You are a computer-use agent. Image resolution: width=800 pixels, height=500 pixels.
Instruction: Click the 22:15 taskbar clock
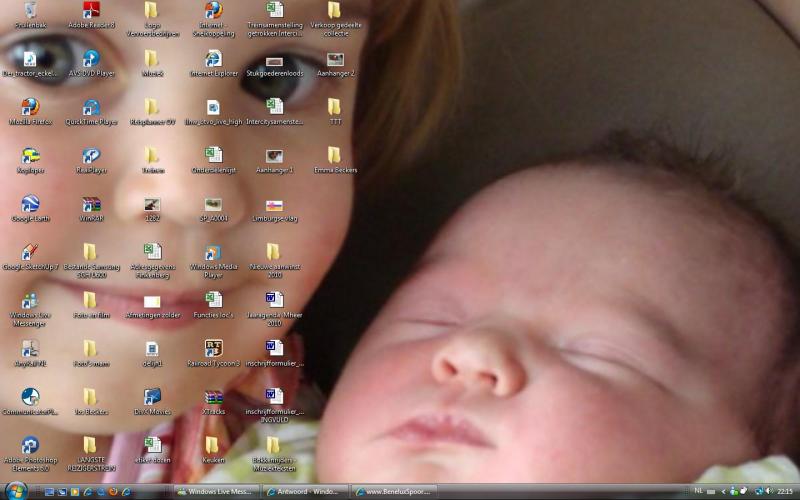tap(785, 492)
